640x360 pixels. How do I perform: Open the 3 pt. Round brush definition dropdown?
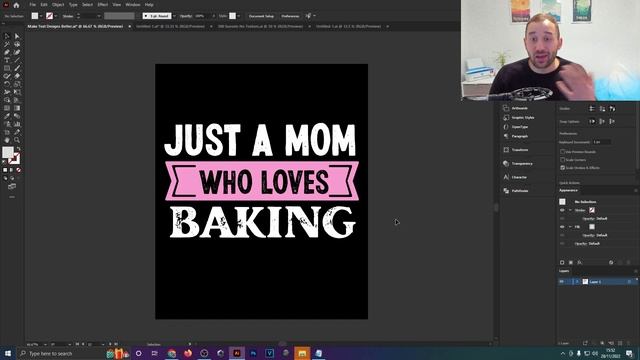[x=174, y=16]
